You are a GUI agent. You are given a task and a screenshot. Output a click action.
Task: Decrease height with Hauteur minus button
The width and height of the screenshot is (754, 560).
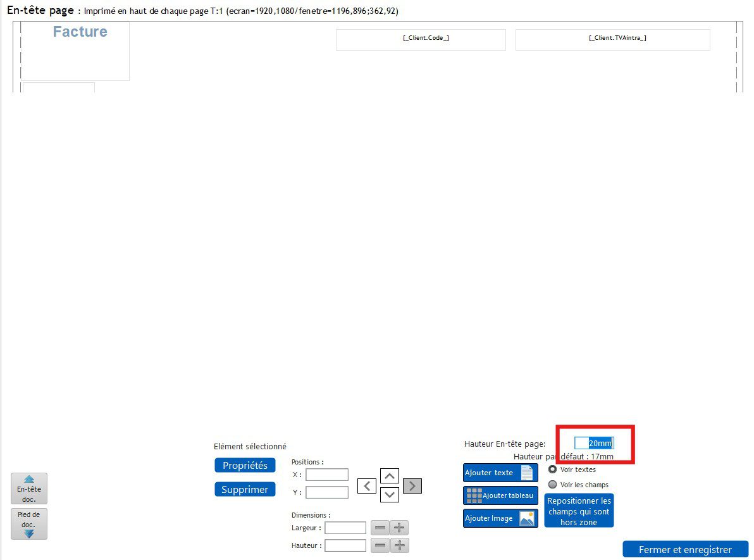pos(380,545)
